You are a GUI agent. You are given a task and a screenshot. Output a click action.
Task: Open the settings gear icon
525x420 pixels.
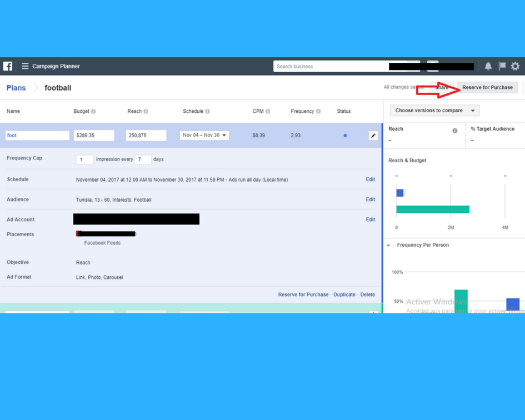coord(515,66)
